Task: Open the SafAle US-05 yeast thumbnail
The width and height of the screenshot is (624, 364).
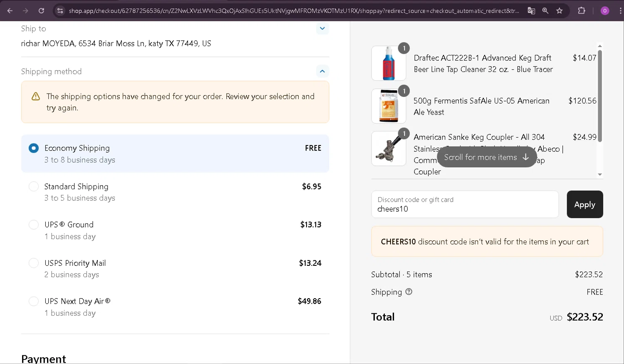Action: [389, 106]
